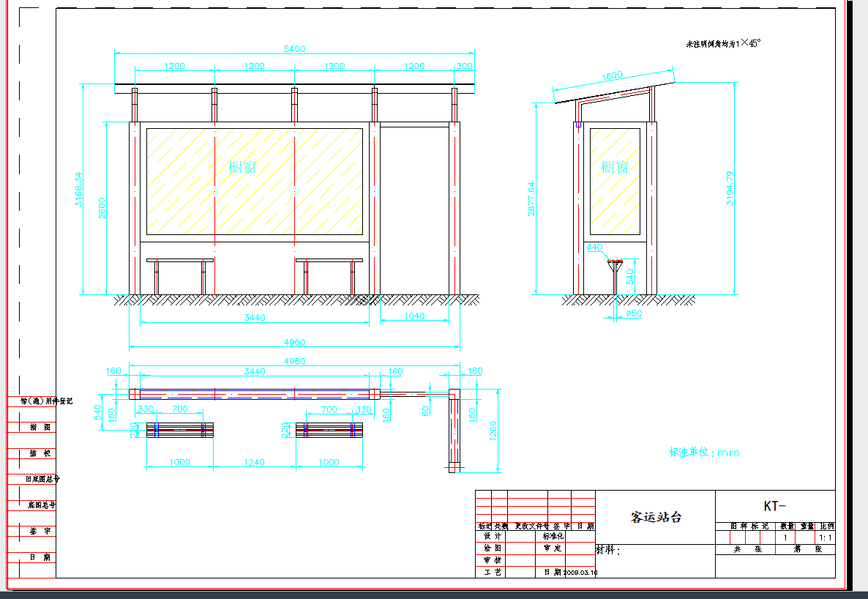The image size is (868, 599).
Task: Click the 2877.54 side view dimension
Action: pos(532,198)
